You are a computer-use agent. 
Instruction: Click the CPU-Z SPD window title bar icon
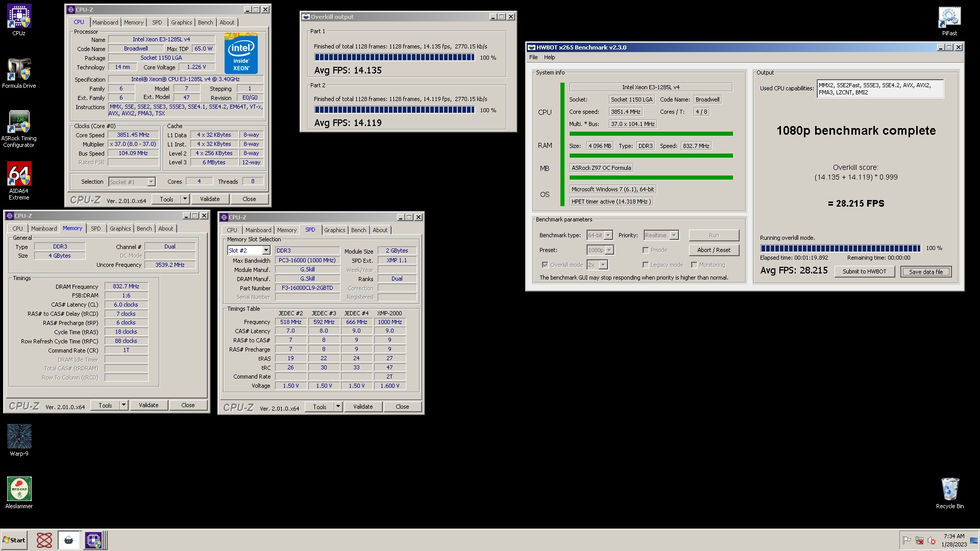tap(224, 217)
